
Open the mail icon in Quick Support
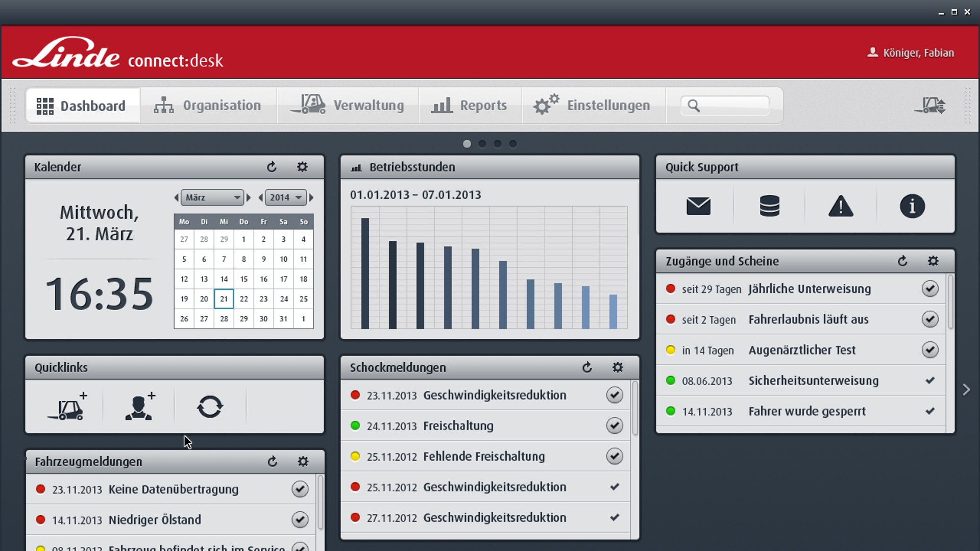click(699, 206)
